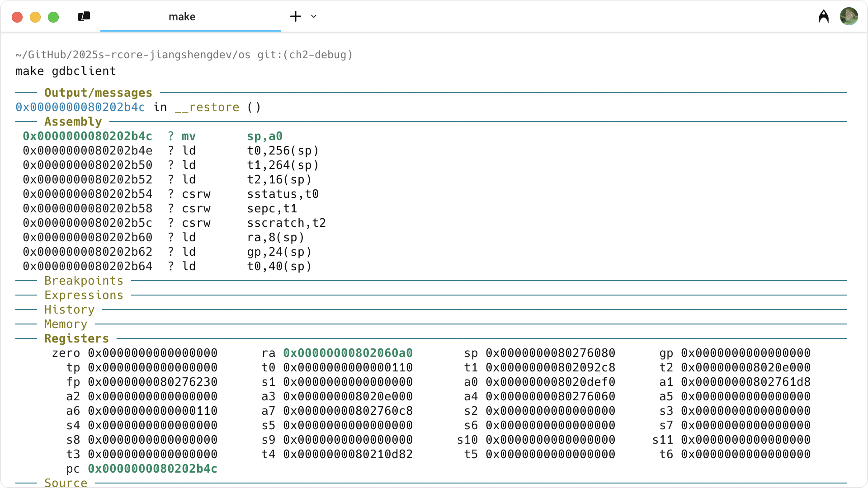Click the make gdbclient command text
This screenshot has height=488, width=868.
coord(66,71)
